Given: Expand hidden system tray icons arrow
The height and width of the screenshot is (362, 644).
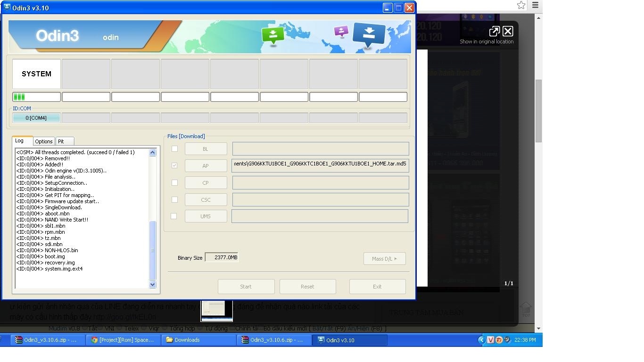Looking at the screenshot, I should 481,340.
